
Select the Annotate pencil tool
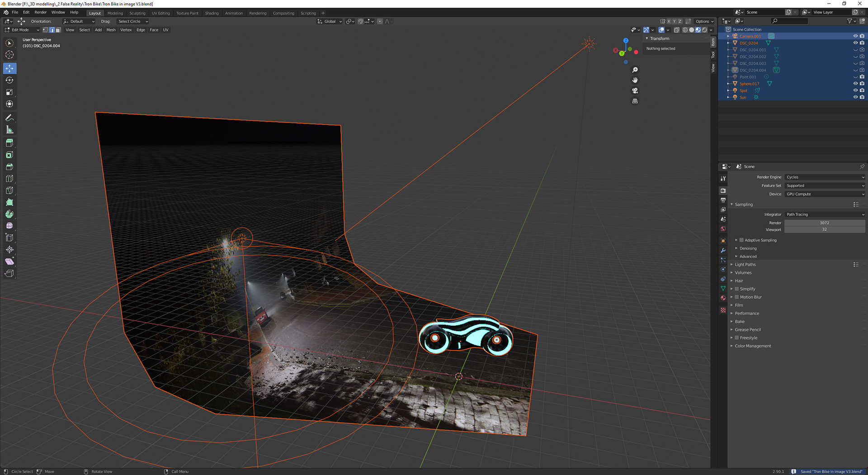[x=9, y=118]
